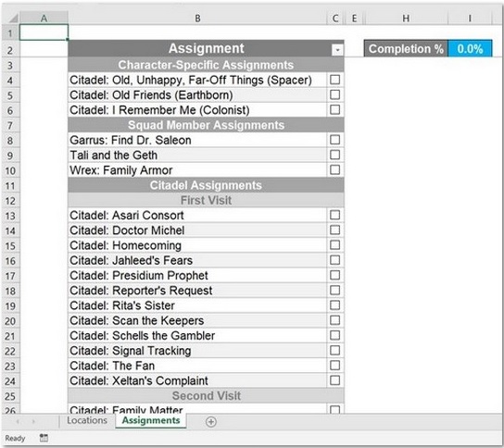Click the Citadel Assignments heading
Screen dimensions: 504x448
click(206, 185)
